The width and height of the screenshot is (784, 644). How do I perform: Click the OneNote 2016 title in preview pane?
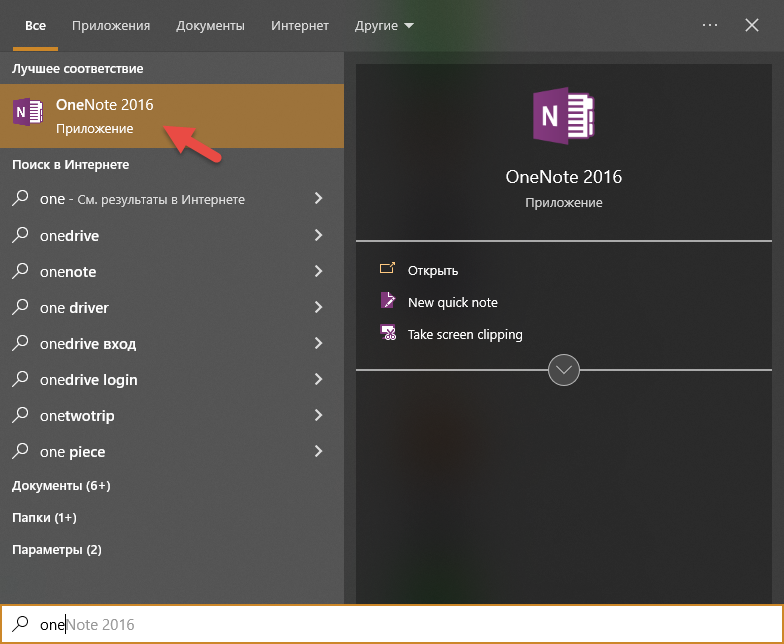[564, 176]
